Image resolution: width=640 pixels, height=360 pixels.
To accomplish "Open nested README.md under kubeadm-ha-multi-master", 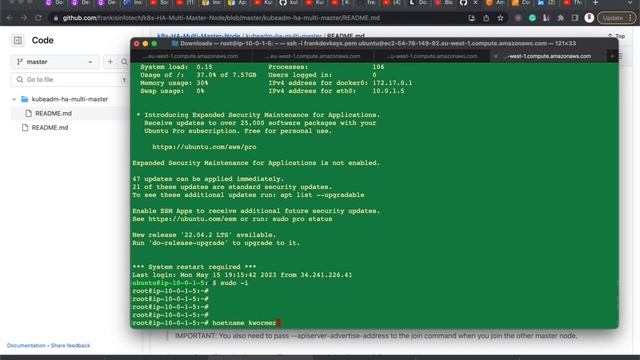I will pyautogui.click(x=53, y=113).
